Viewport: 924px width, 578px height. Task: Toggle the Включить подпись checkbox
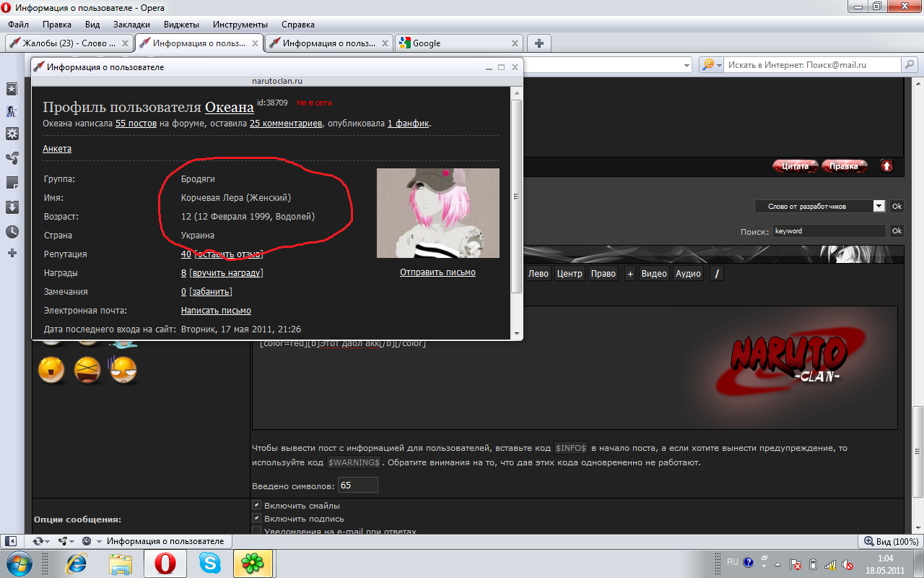(256, 518)
